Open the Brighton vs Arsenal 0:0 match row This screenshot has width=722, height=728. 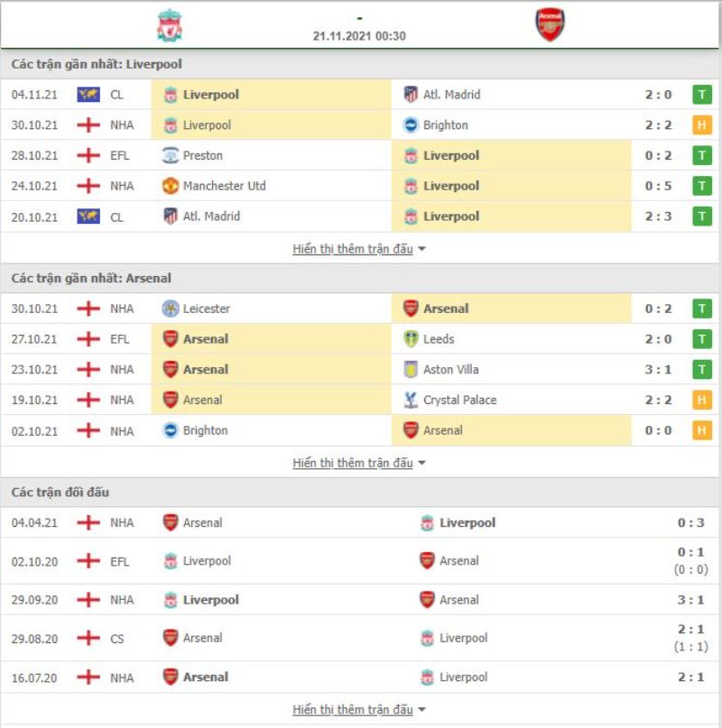click(360, 431)
